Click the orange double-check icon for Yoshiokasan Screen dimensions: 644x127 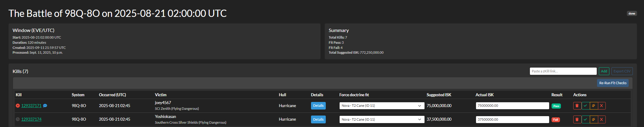click(593, 119)
